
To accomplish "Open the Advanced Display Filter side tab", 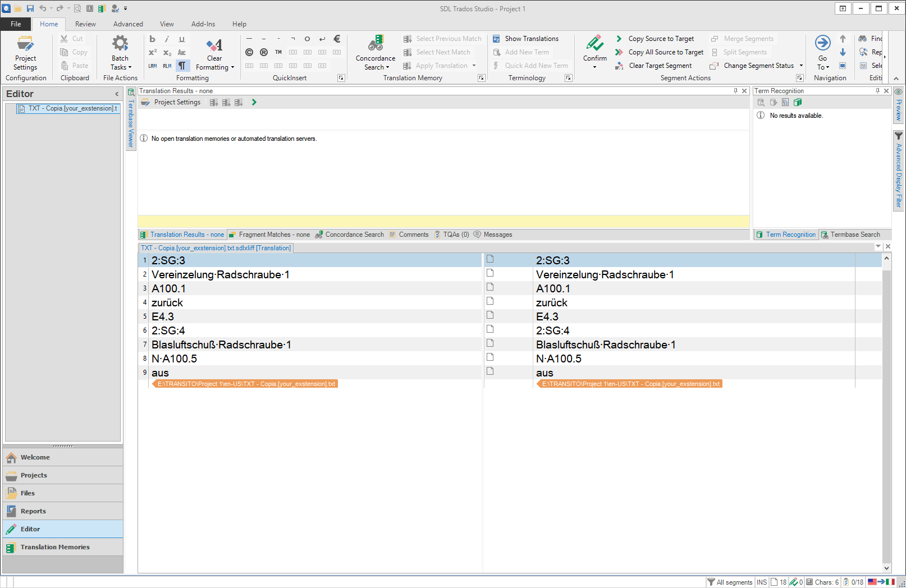I will point(899,171).
